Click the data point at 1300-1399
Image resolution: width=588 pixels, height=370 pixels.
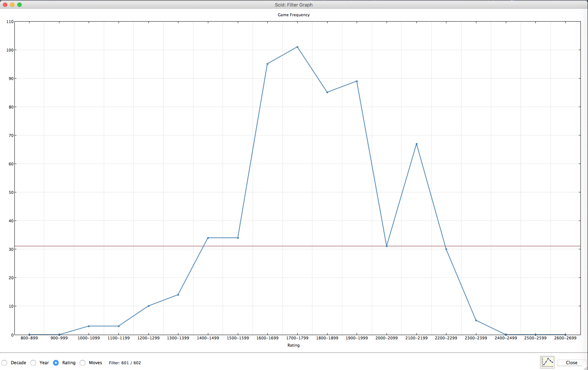(x=178, y=295)
